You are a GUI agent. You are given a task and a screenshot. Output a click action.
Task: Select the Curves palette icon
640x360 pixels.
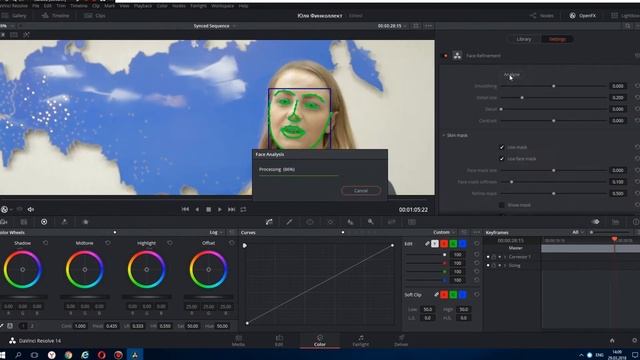click(269, 222)
